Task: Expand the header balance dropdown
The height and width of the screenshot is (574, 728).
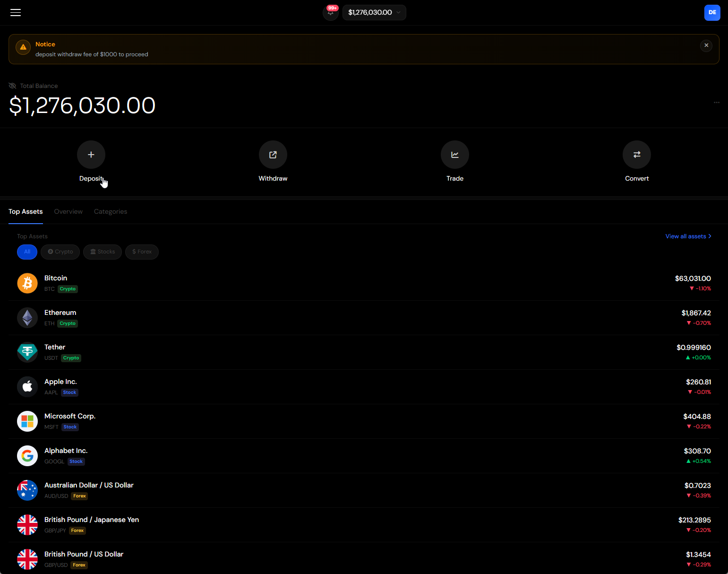Action: (x=374, y=12)
